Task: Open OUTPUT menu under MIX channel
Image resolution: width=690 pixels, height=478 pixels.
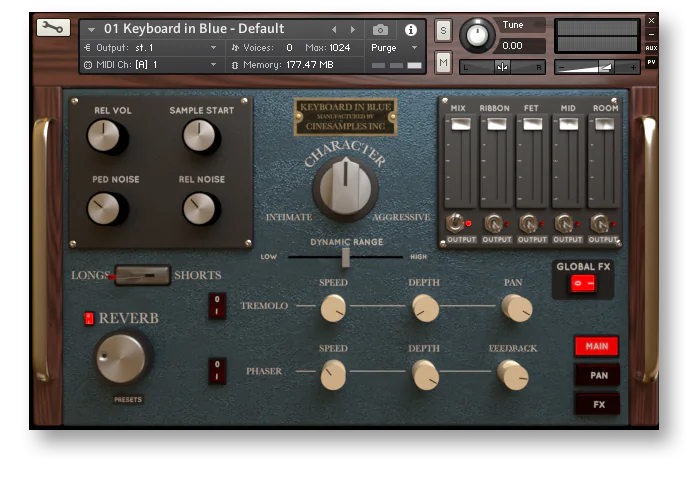Action: point(462,239)
